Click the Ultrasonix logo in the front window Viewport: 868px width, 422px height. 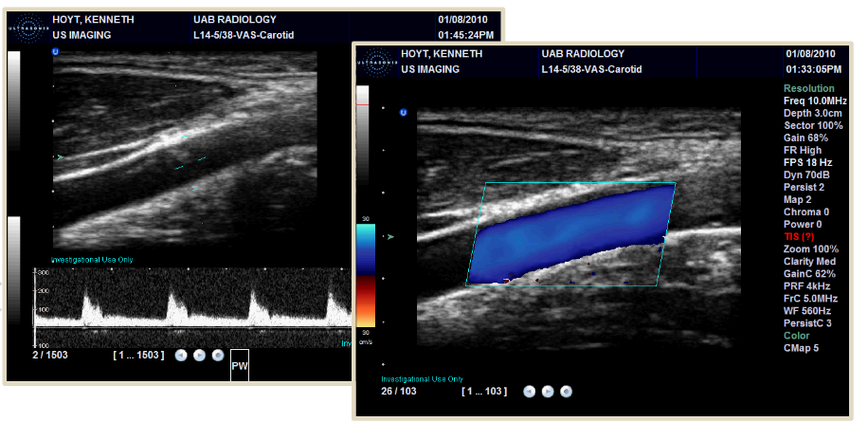coord(378,63)
